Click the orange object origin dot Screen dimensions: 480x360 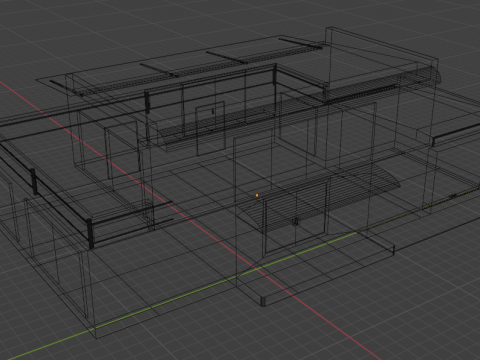[257, 195]
